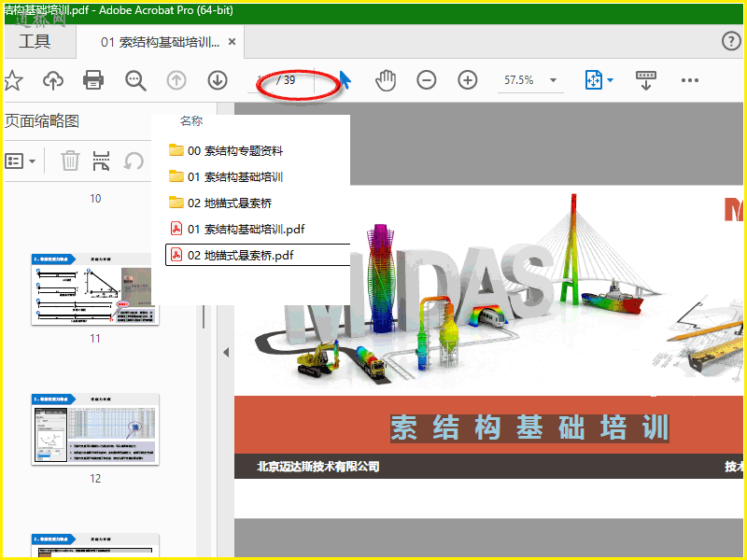This screenshot has height=560, width=747.
Task: Click the page break split icon
Action: (101, 161)
